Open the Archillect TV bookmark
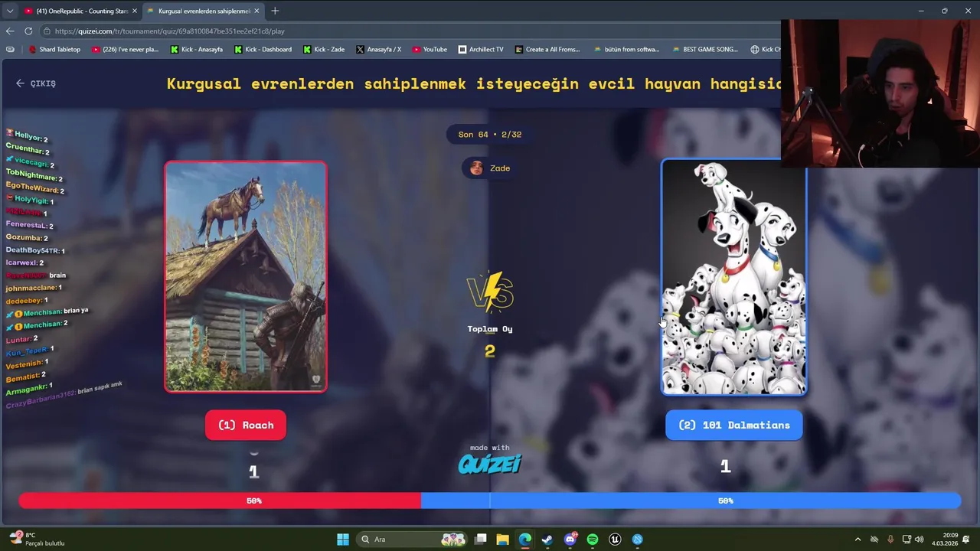 coord(481,49)
